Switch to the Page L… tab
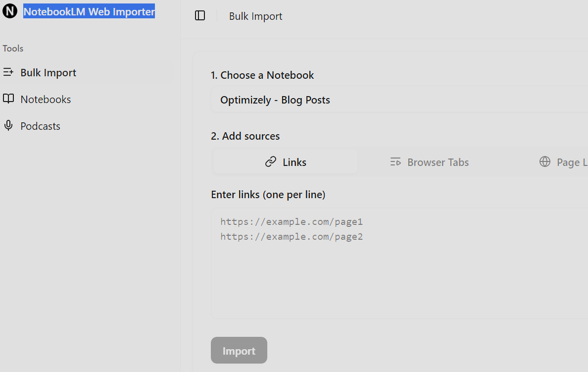The height and width of the screenshot is (372, 588). [x=564, y=162]
